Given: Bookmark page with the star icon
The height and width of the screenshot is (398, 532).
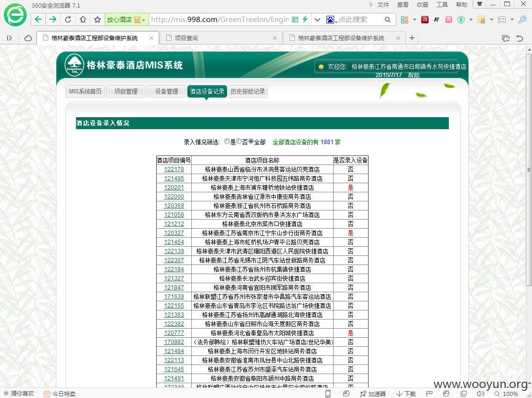Looking at the screenshot, I should (98, 19).
